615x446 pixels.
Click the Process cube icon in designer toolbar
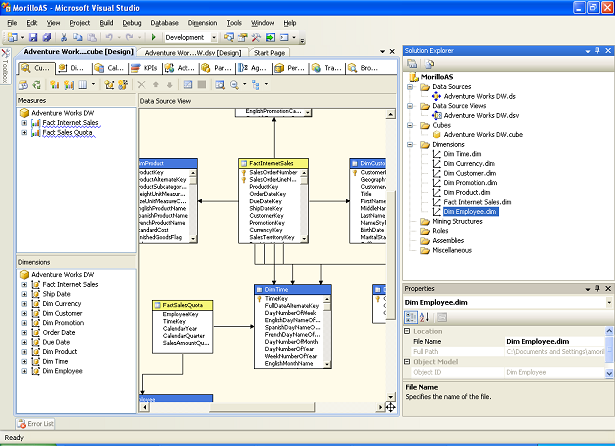click(23, 84)
